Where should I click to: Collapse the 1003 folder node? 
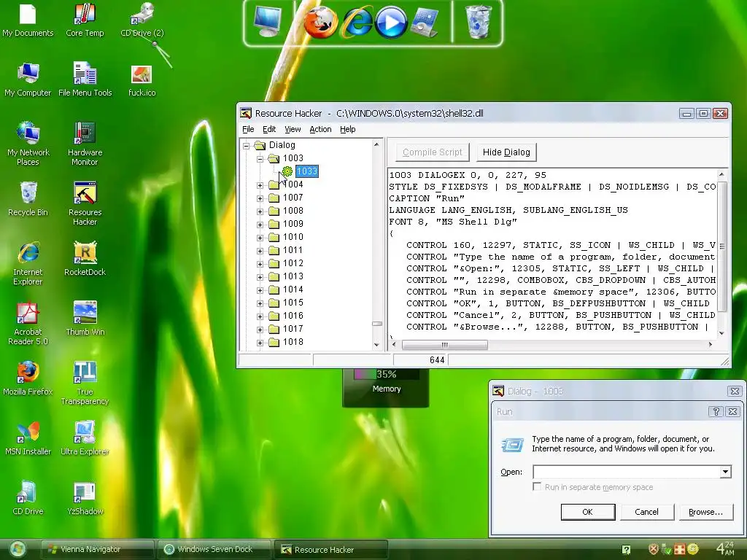(x=260, y=159)
